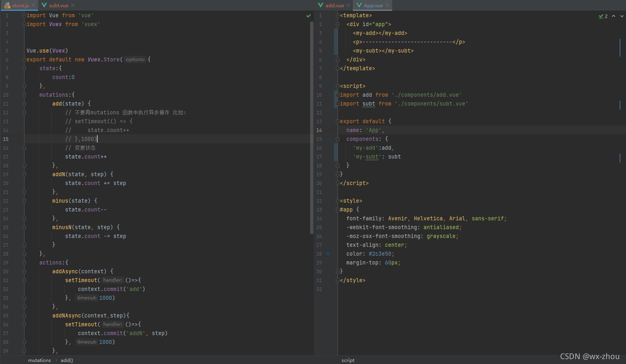Fold the addNAsync(context,step) function
The width and height of the screenshot is (626, 364).
click(x=24, y=315)
